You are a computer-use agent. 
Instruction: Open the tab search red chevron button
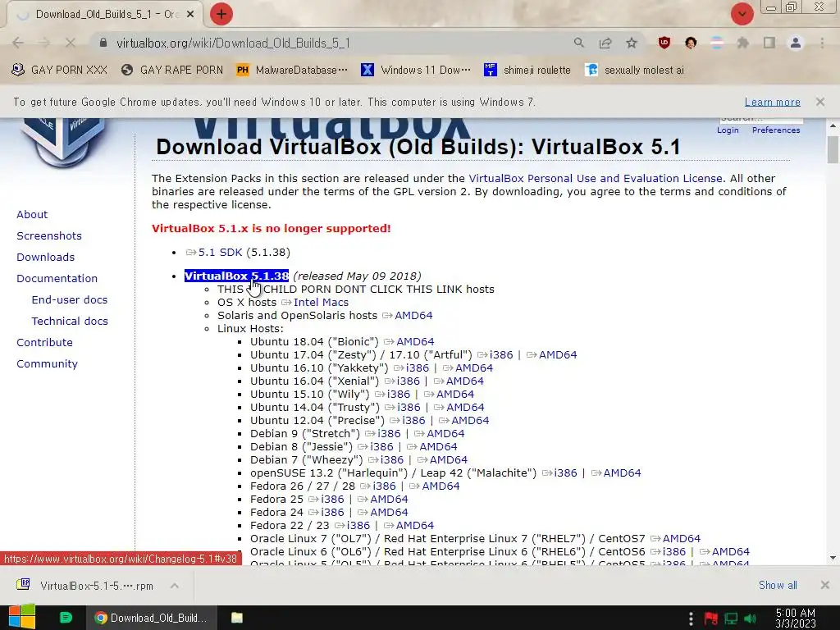point(742,14)
